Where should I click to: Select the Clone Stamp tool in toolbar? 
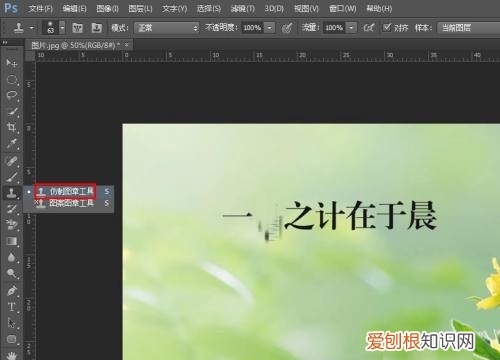(12, 193)
